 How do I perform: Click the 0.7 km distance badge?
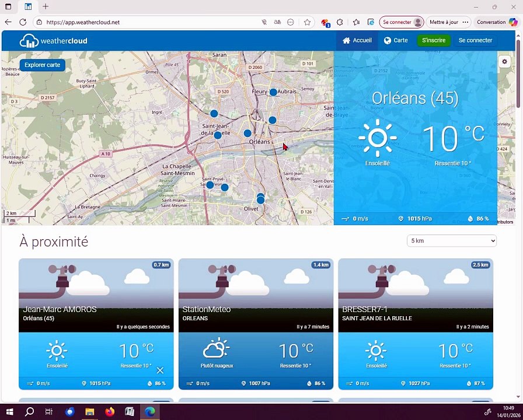point(162,265)
